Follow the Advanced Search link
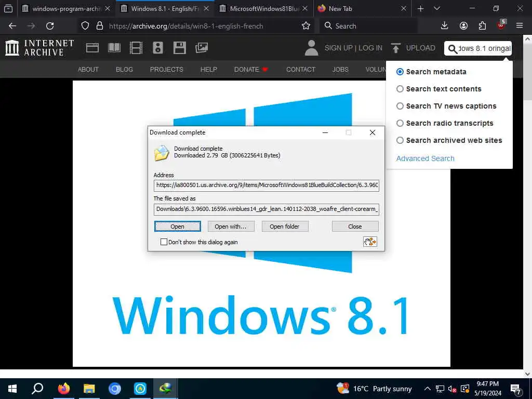 tap(425, 158)
